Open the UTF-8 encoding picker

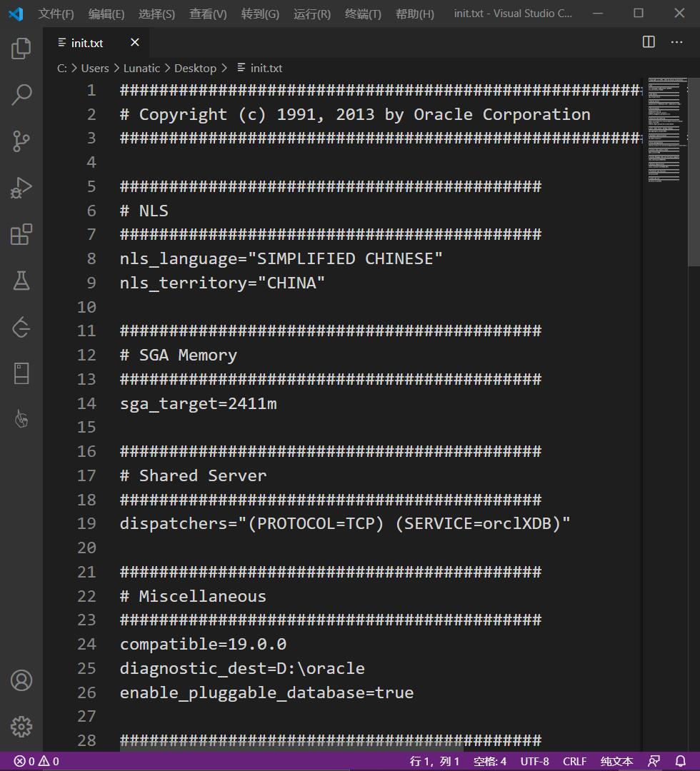click(x=534, y=761)
